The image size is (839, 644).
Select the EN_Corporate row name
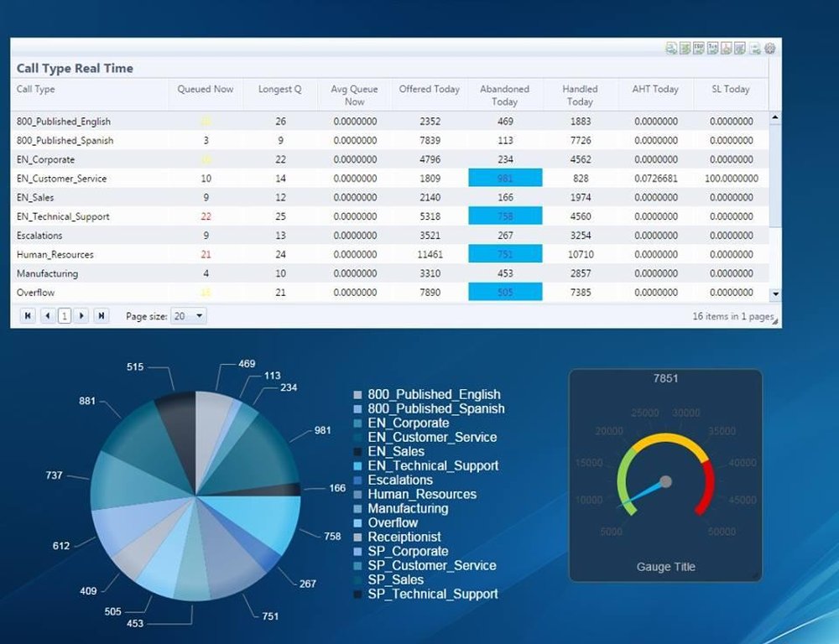click(45, 160)
